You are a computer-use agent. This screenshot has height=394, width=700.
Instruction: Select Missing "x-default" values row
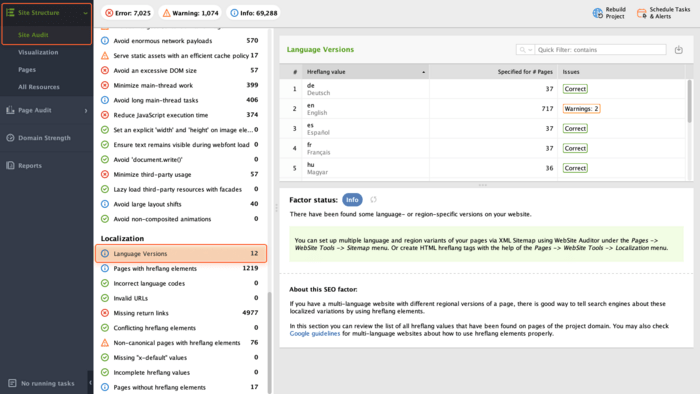[x=181, y=357]
